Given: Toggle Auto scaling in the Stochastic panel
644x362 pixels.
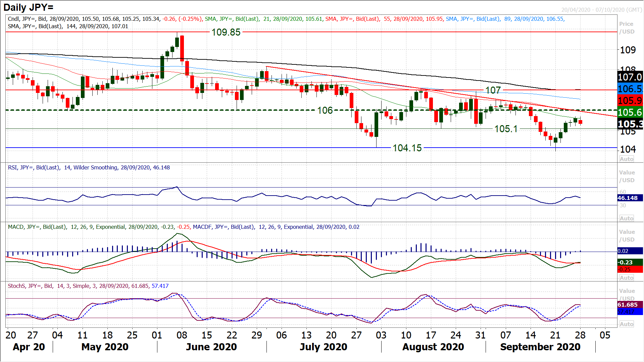Looking at the screenshot, I should click(x=627, y=324).
